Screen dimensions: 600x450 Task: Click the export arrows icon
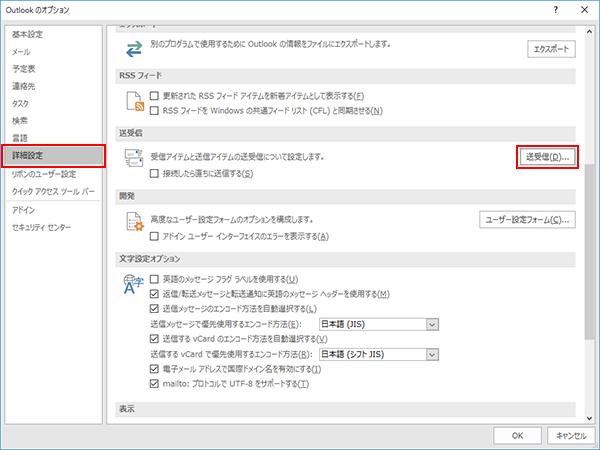click(131, 48)
